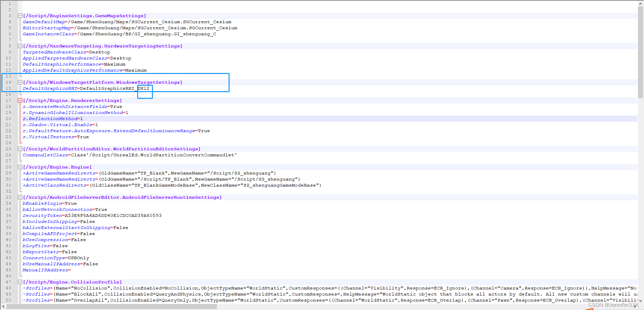Click line number 3 in the margin
Screen dimensions: 644x310
(10, 15)
